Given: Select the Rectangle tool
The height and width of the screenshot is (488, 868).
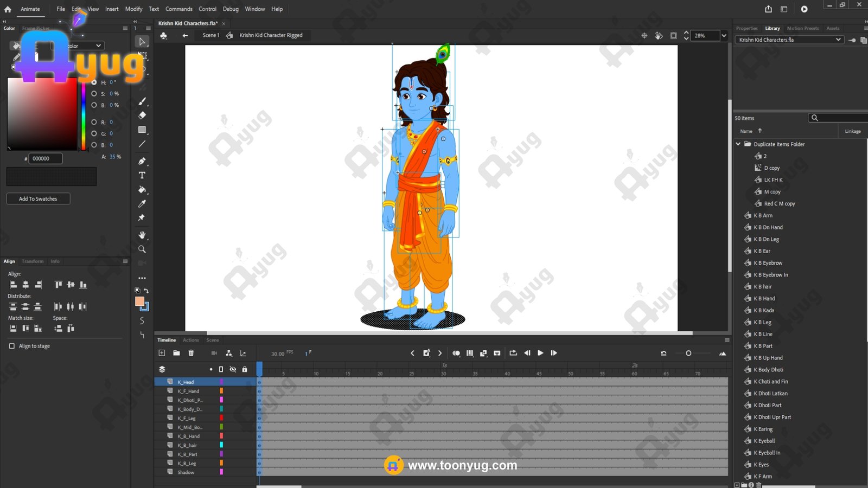Looking at the screenshot, I should pyautogui.click(x=142, y=130).
